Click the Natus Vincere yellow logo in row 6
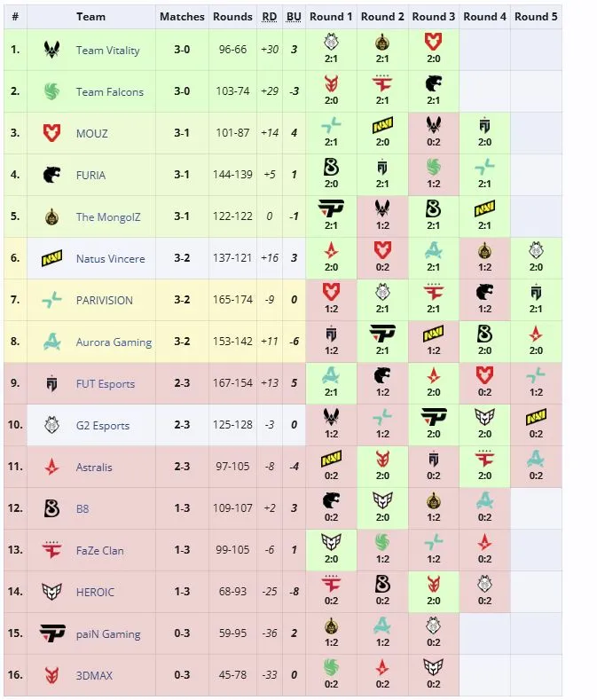597x700 pixels. point(51,258)
